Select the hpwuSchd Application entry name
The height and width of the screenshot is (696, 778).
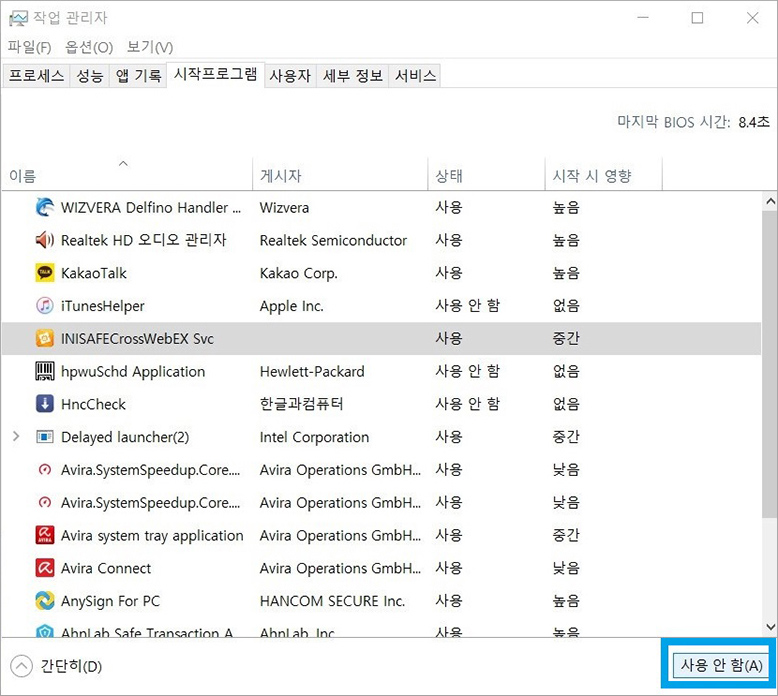click(x=133, y=371)
